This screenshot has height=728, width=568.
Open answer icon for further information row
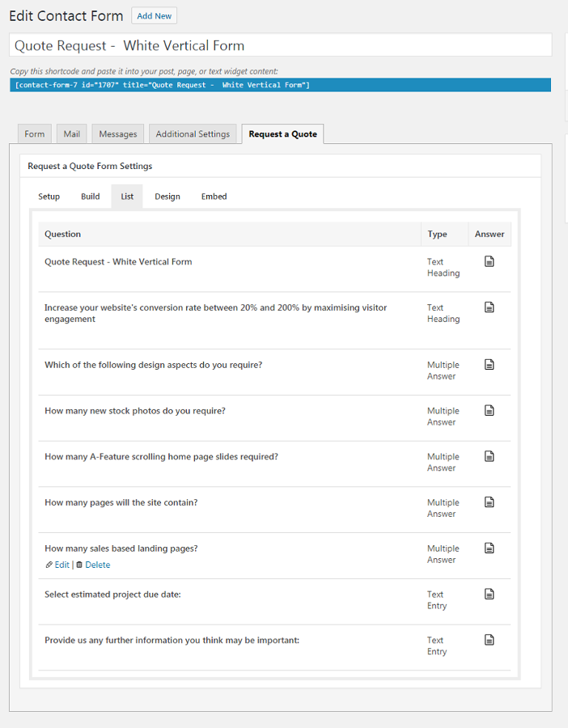point(489,640)
